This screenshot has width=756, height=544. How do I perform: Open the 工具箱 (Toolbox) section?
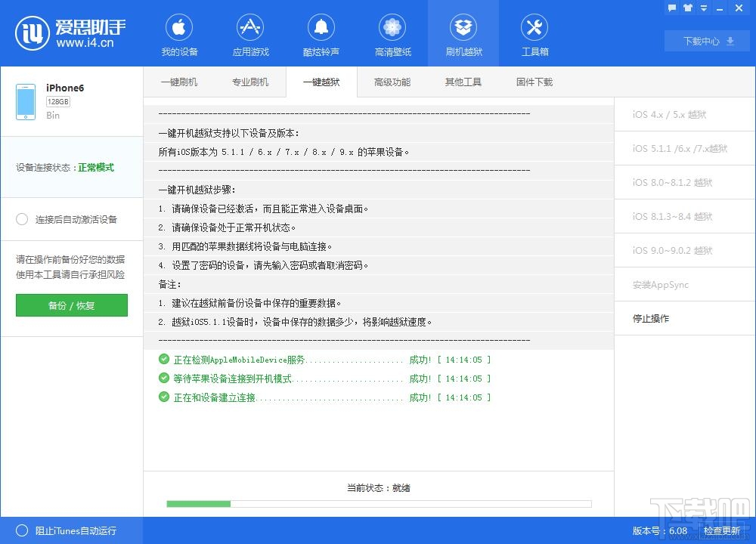[534, 33]
